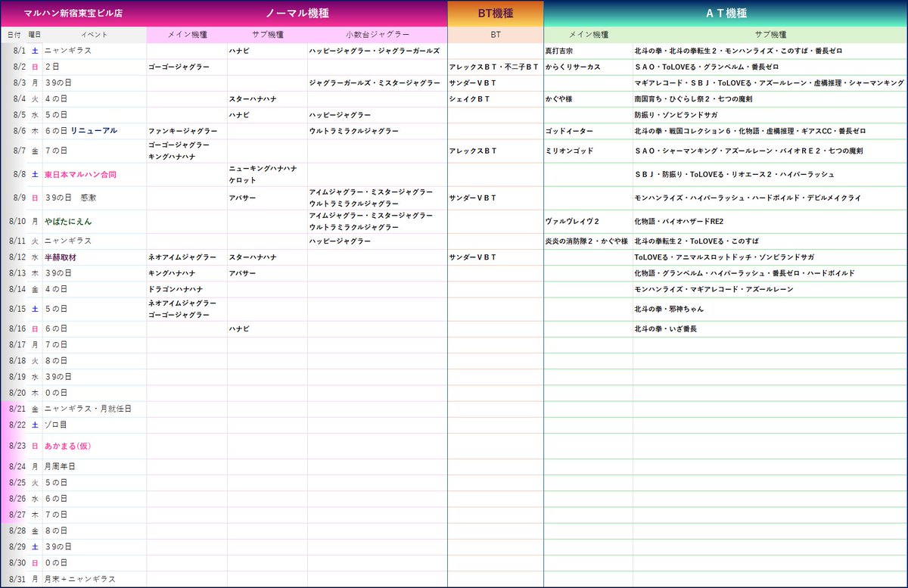The height and width of the screenshot is (588, 908).
Task: Click サンダーＶＢＴ in the 8/12 row
Action: [x=473, y=257]
